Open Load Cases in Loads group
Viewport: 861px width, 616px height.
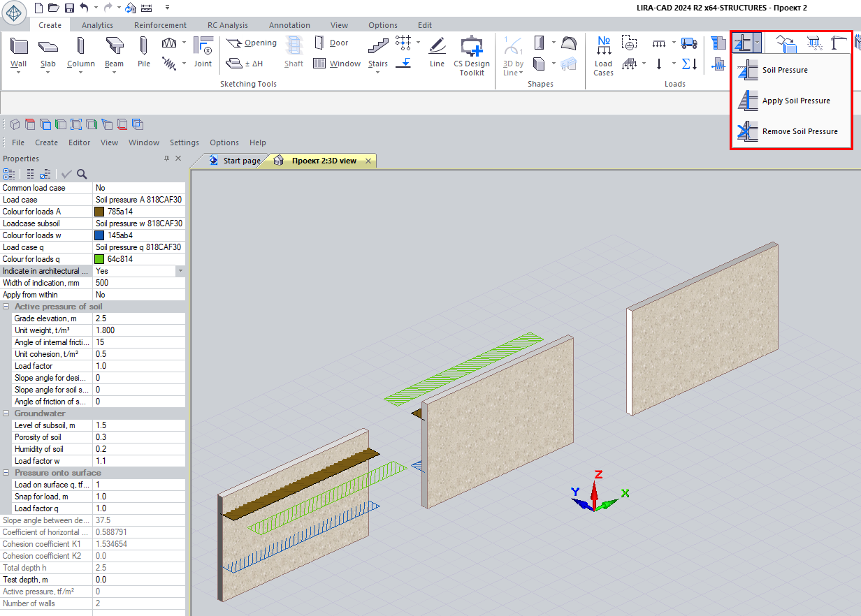coord(603,54)
